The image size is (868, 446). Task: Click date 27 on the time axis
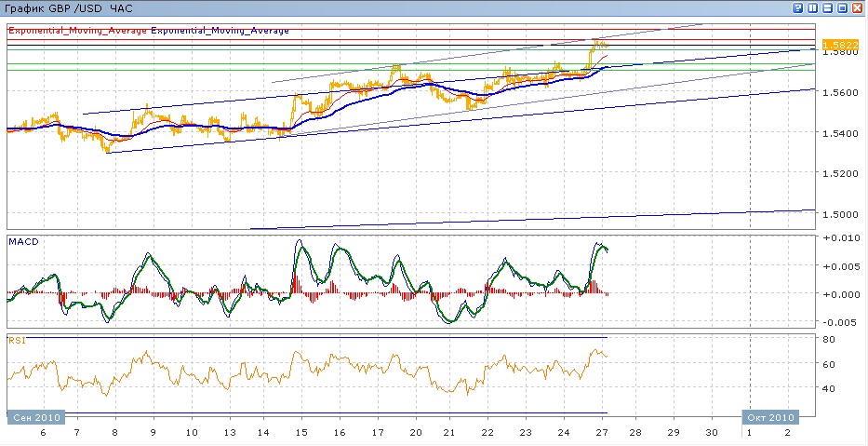click(x=601, y=433)
